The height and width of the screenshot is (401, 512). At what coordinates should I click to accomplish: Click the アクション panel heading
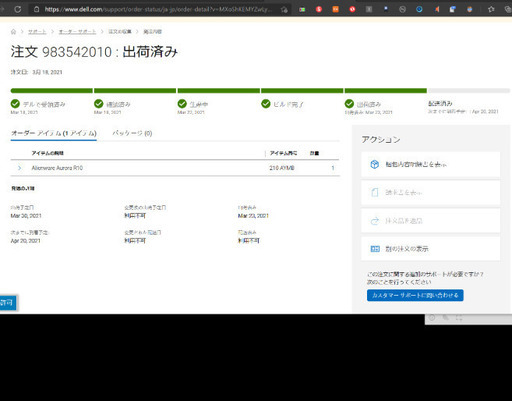(381, 139)
